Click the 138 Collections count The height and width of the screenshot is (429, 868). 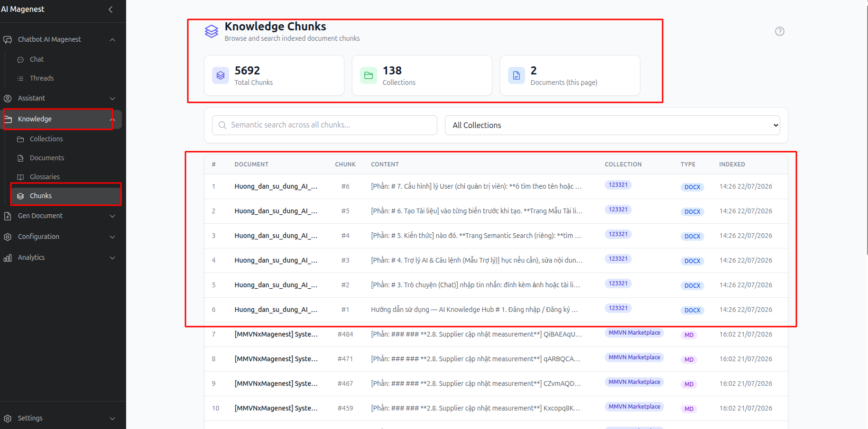click(392, 71)
